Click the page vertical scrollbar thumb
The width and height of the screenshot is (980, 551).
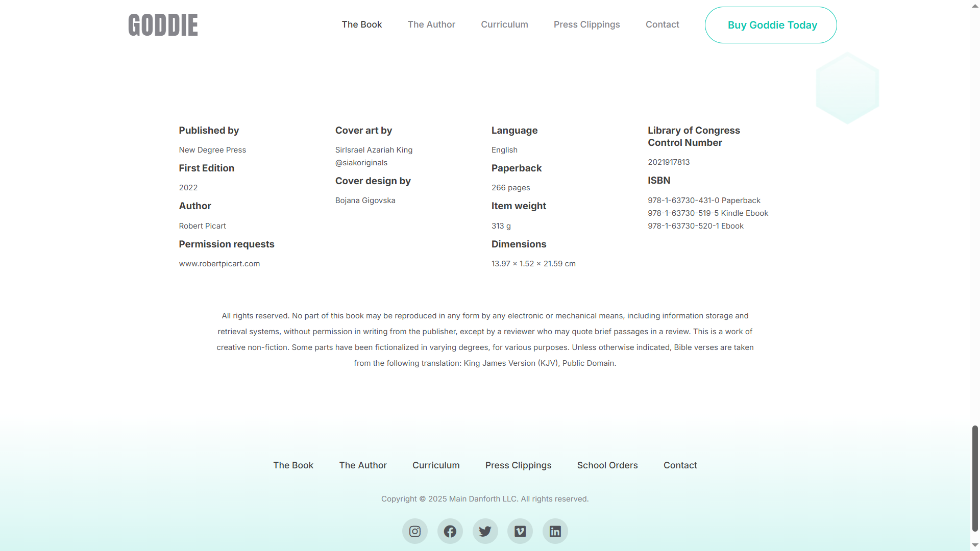pyautogui.click(x=975, y=479)
